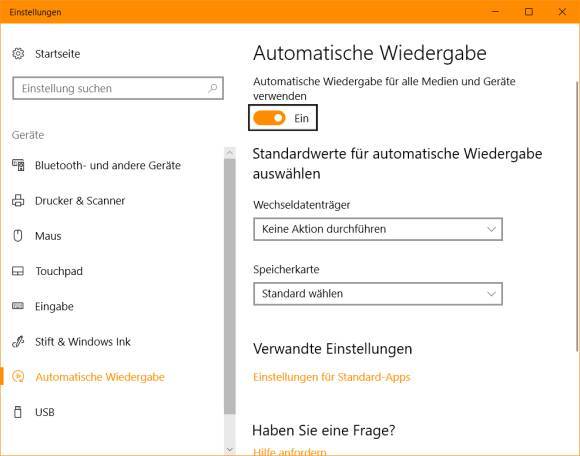Image resolution: width=580 pixels, height=456 pixels.
Task: Click the printer icon for Drucker & Scanner
Action: point(18,200)
